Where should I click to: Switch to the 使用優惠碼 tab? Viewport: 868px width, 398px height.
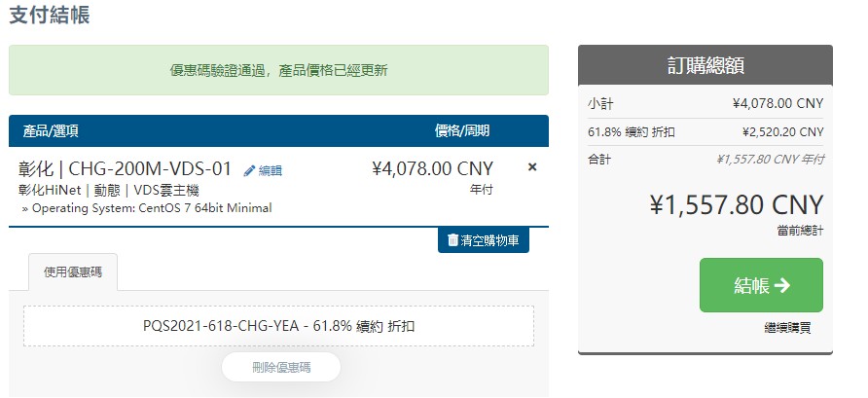[73, 271]
